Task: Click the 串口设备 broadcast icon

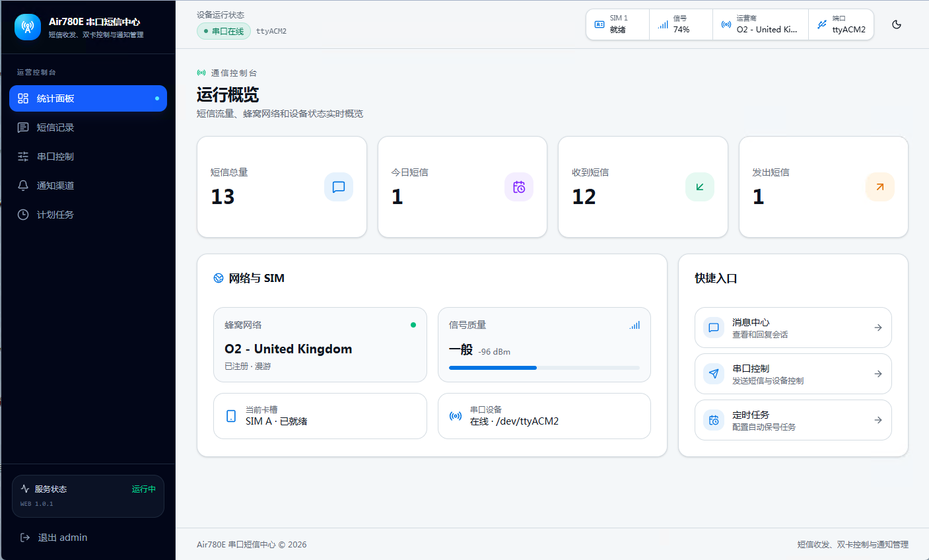Action: [456, 416]
